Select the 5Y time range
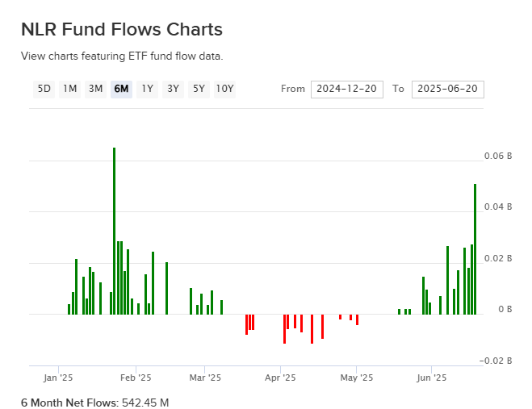The height and width of the screenshot is (409, 532). pos(198,89)
